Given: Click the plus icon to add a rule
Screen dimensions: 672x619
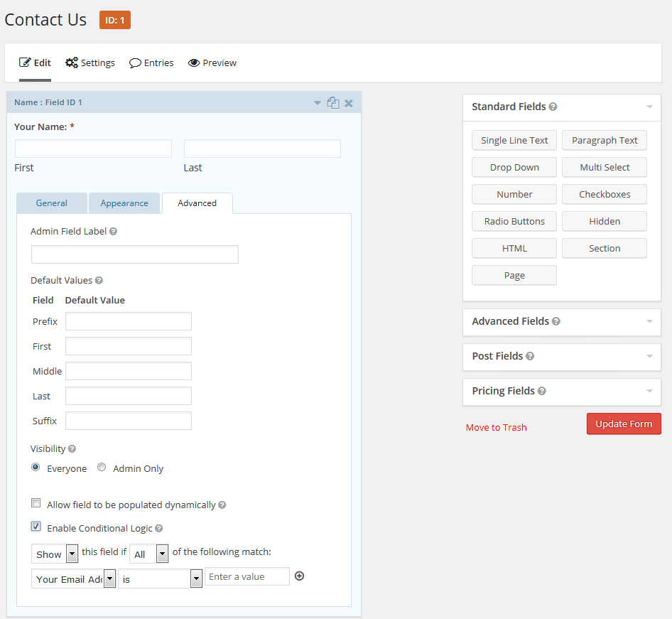Looking at the screenshot, I should click(299, 576).
